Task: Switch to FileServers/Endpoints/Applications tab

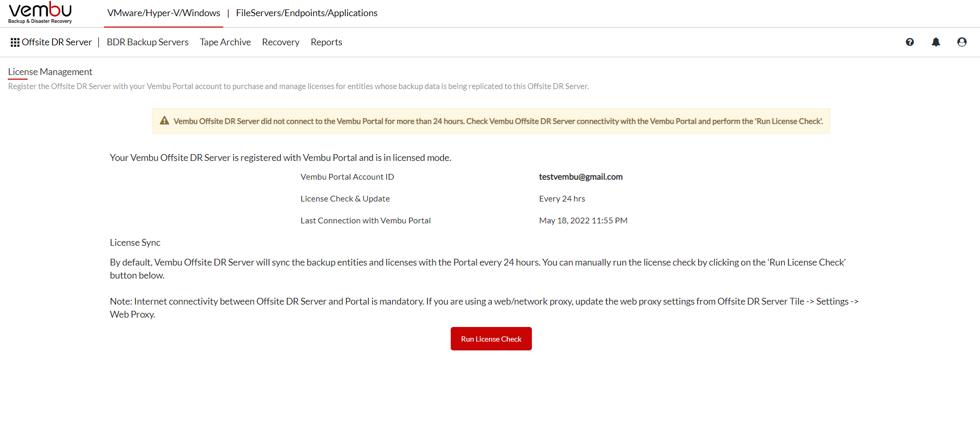Action: click(307, 13)
